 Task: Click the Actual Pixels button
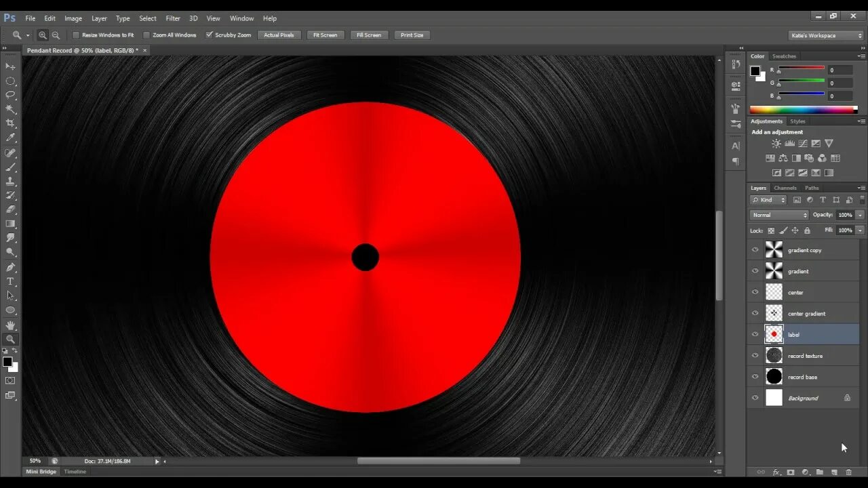279,35
